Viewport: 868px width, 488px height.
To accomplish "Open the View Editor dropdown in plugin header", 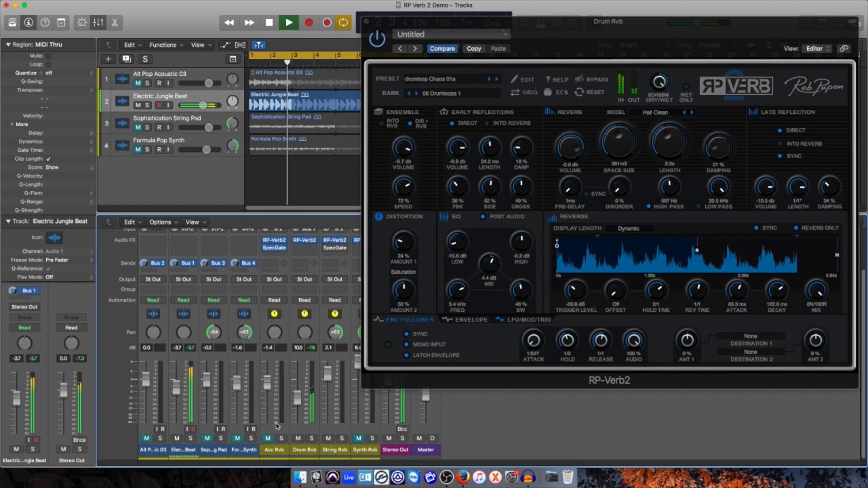I will click(817, 48).
